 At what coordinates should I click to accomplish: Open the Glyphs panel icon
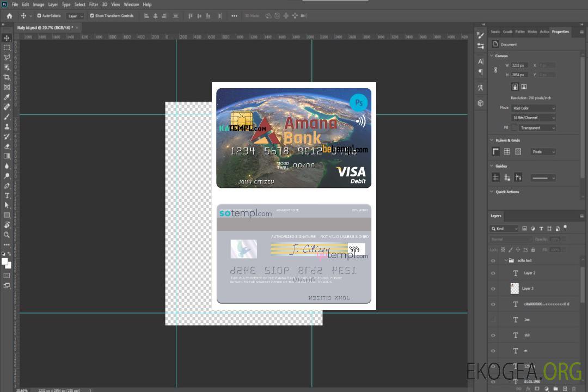[x=481, y=88]
